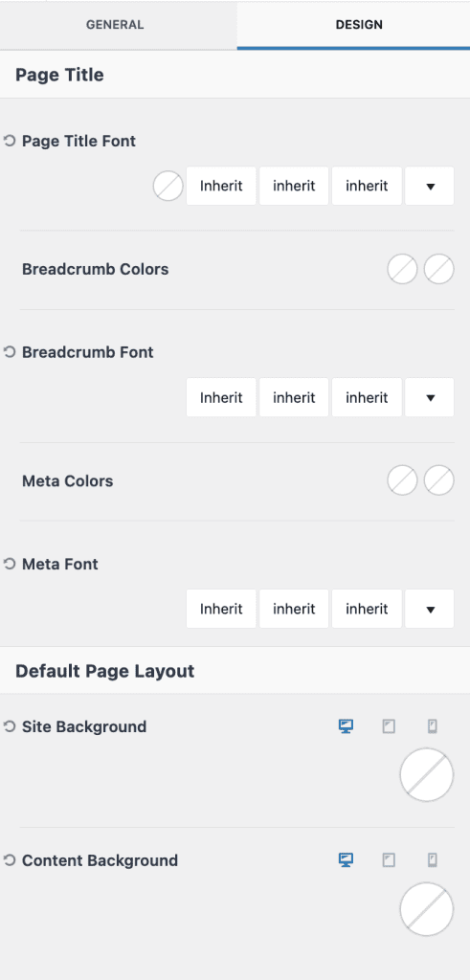This screenshot has width=470, height=980.
Task: Open Meta Font family Inherit button
Action: 221,609
